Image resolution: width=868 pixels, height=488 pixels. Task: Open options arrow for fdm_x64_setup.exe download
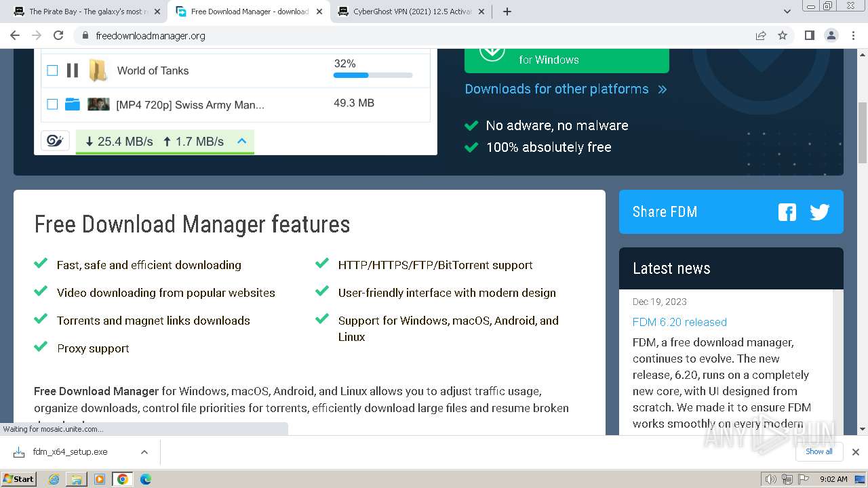tap(144, 452)
